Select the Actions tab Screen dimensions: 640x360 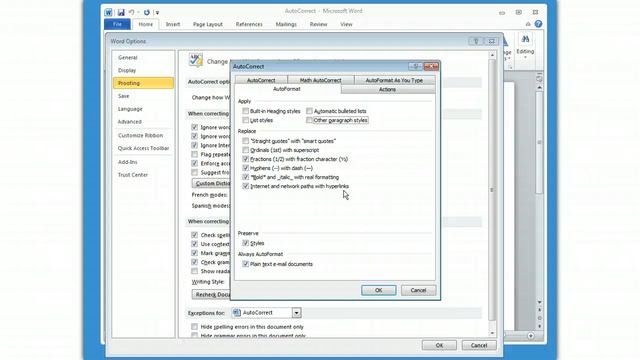[x=387, y=89]
